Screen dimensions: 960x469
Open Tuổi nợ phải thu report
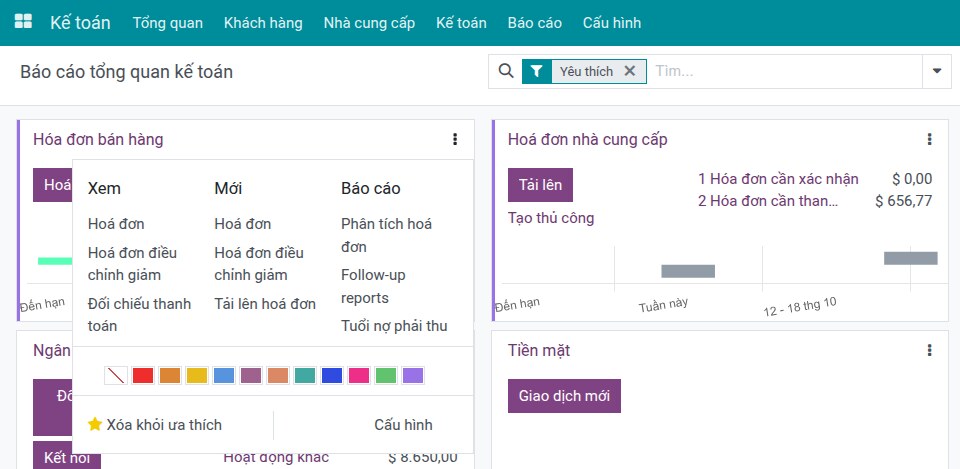394,326
